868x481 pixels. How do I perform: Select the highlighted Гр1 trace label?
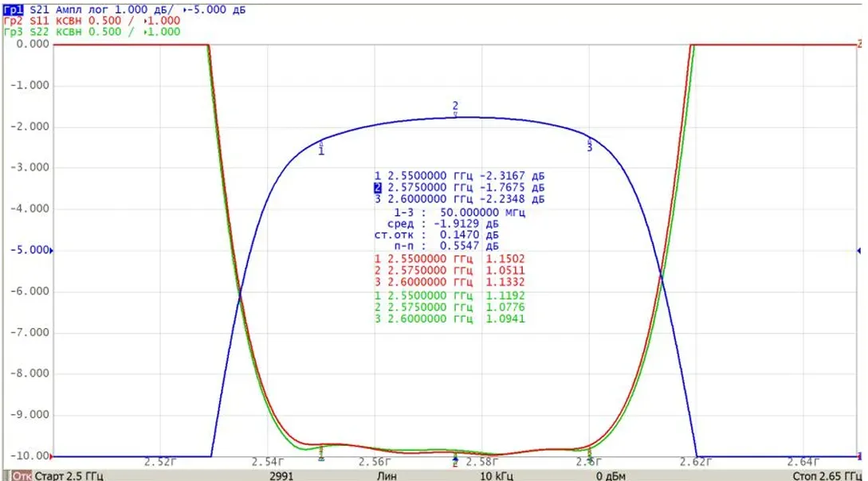14,10
